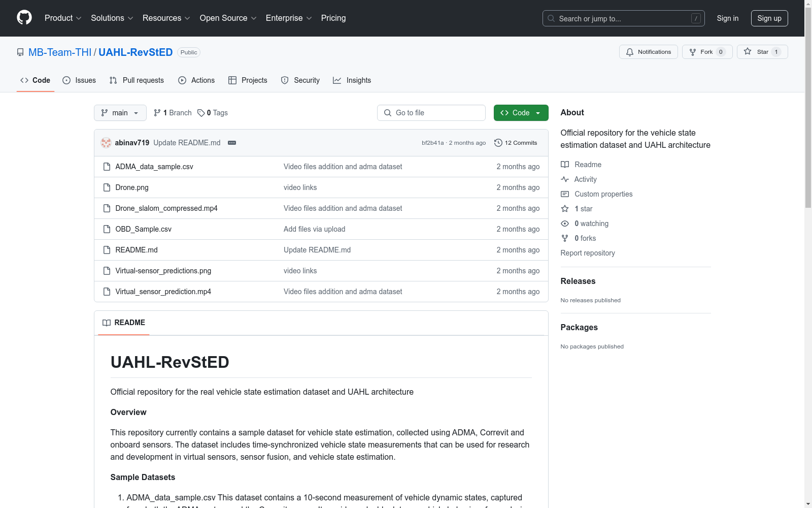The height and width of the screenshot is (508, 812).
Task: Click the abinav719 avatar image
Action: click(x=106, y=143)
